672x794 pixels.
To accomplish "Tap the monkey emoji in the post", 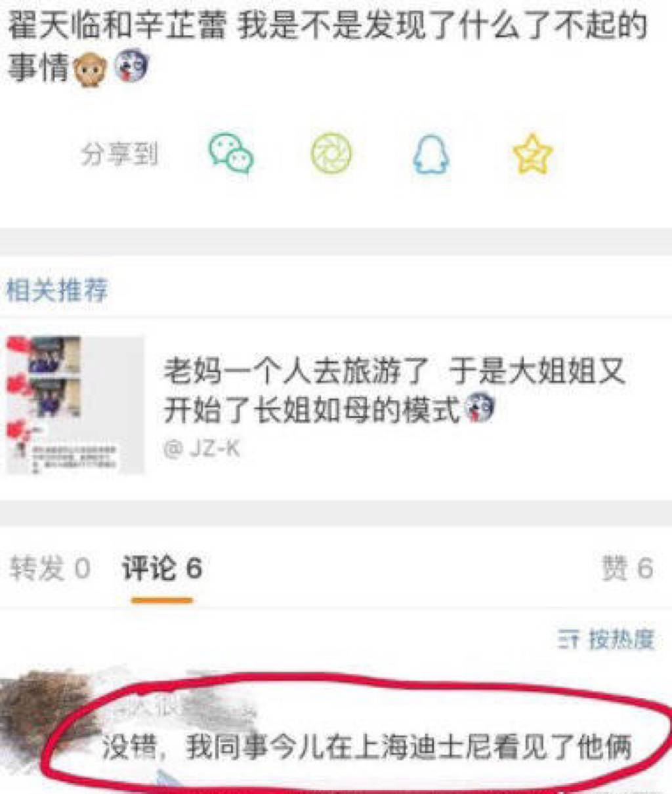I will click(90, 68).
